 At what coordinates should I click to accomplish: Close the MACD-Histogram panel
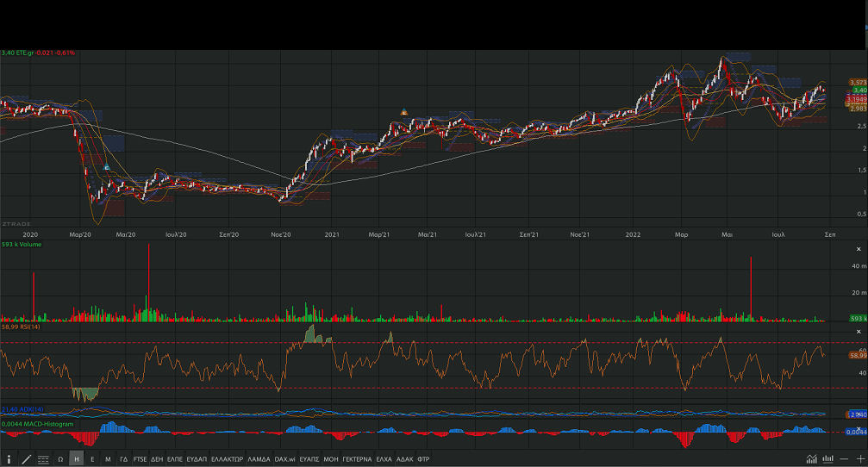(x=858, y=428)
